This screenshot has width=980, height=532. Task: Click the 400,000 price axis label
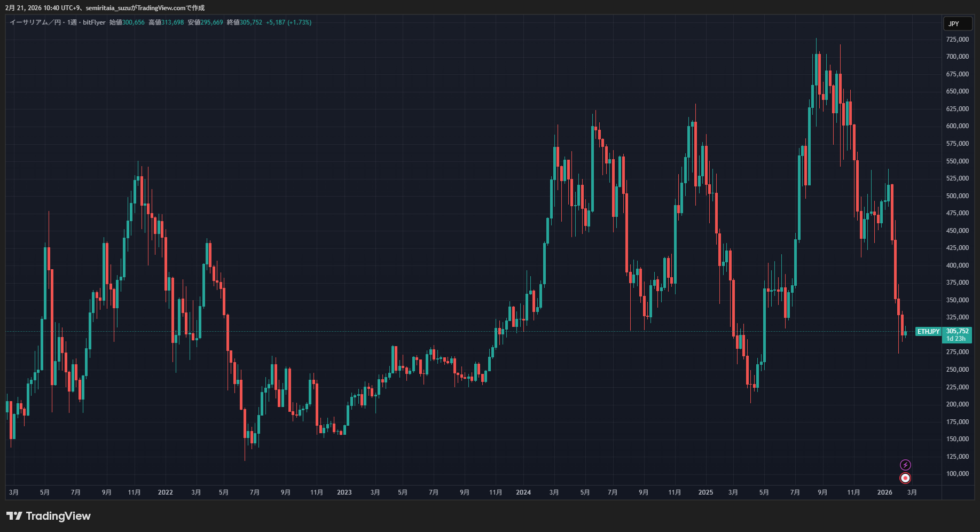(958, 265)
